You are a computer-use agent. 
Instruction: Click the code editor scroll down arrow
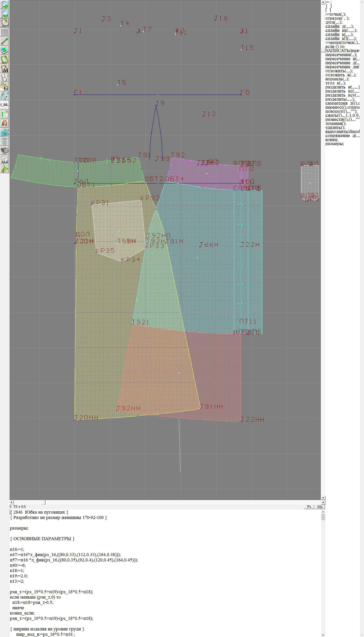(x=323, y=635)
